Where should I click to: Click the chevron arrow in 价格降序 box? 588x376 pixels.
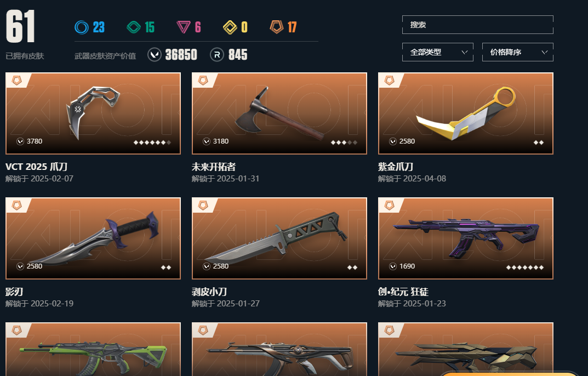coord(545,52)
